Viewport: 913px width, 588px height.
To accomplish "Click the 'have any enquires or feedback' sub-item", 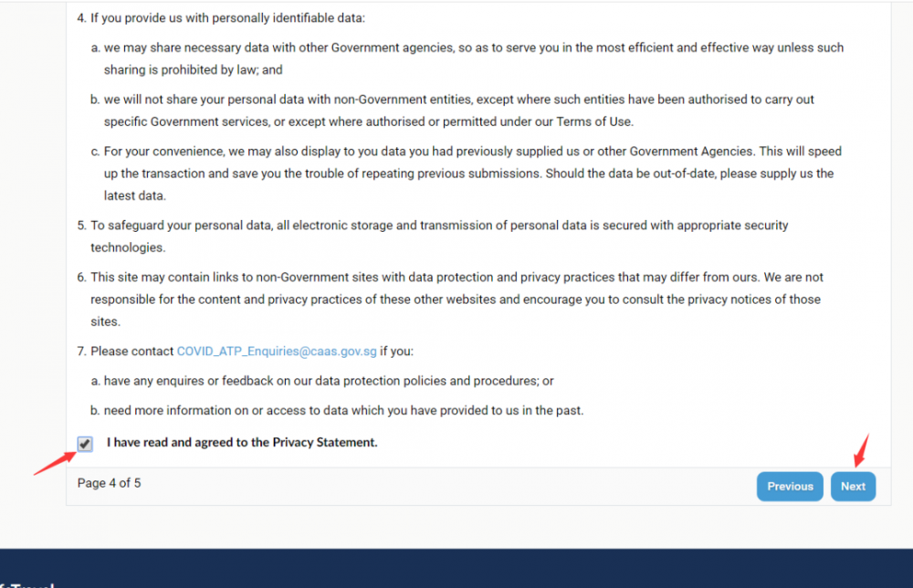I will (x=329, y=381).
